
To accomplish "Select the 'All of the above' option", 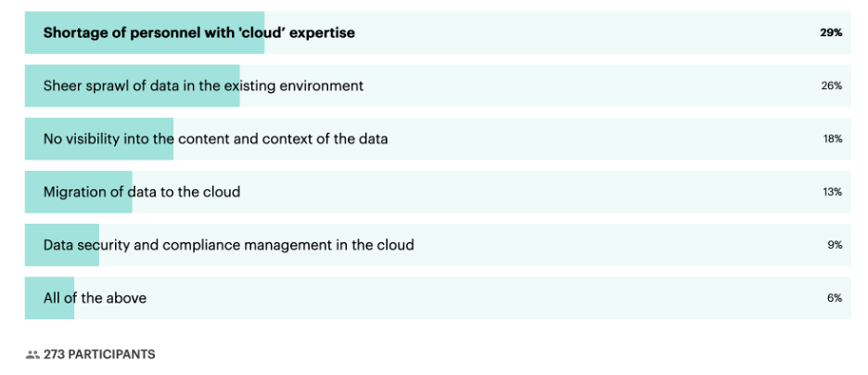I will pos(438,298).
